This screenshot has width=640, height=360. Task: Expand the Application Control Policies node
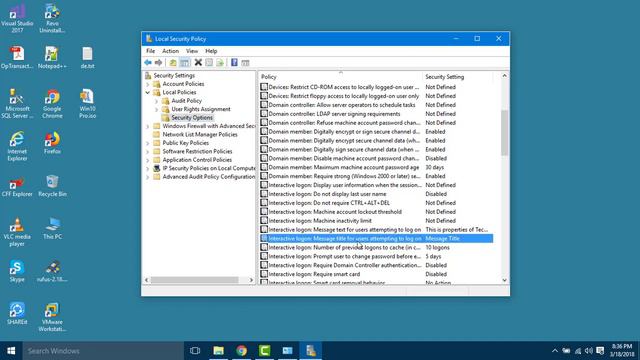tap(148, 160)
